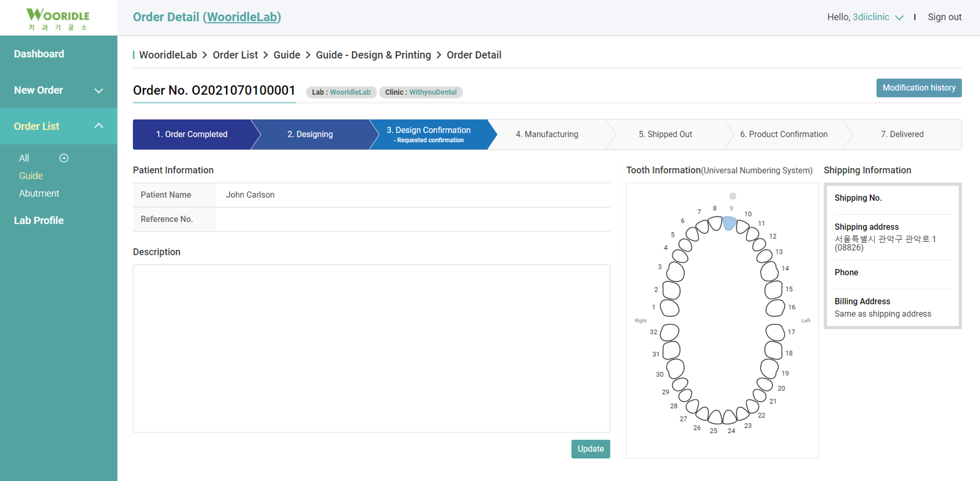Click the gray dot above the tooth chart
This screenshot has height=481, width=980.
pos(732,196)
